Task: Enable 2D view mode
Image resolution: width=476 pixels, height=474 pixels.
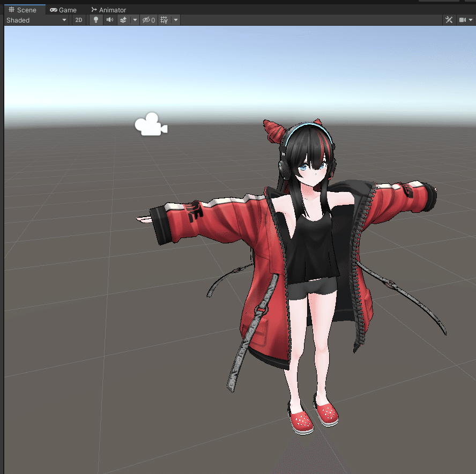Action: point(79,20)
